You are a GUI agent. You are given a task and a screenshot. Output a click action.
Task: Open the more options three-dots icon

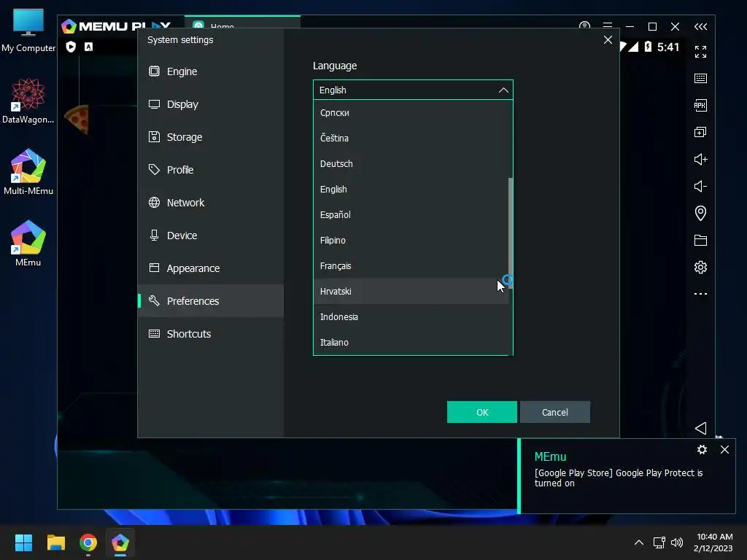pos(700,294)
